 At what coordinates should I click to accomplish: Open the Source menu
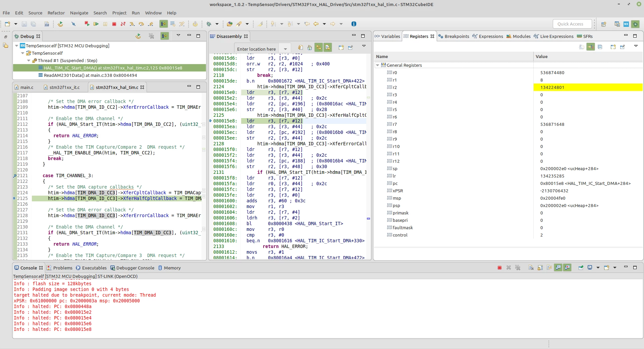pyautogui.click(x=35, y=13)
